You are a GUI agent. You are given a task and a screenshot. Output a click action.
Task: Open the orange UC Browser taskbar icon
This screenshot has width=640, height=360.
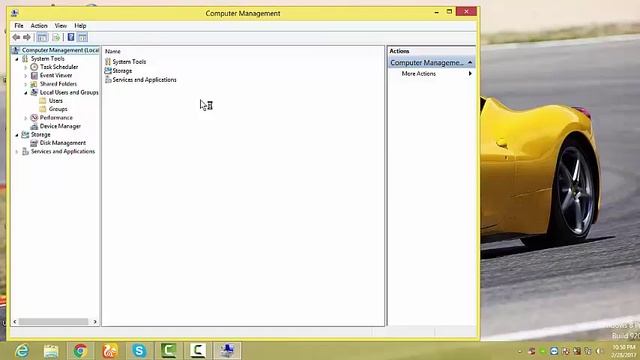pyautogui.click(x=110, y=351)
